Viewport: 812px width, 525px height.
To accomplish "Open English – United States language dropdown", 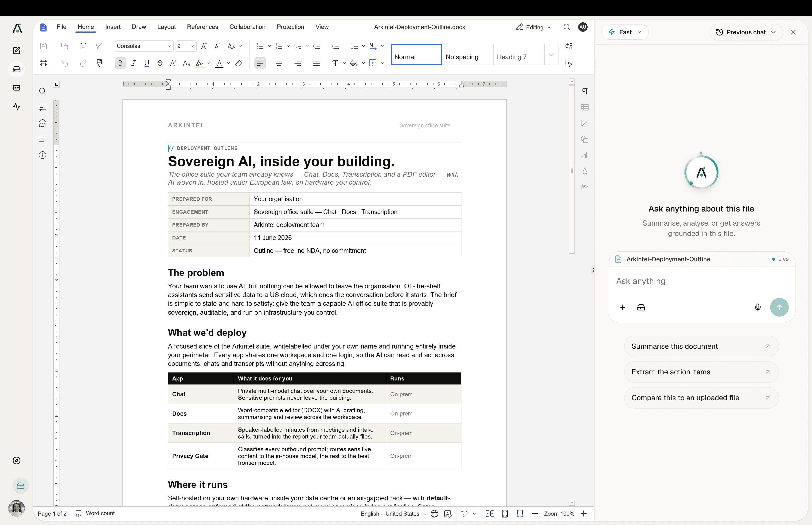I will (x=393, y=514).
